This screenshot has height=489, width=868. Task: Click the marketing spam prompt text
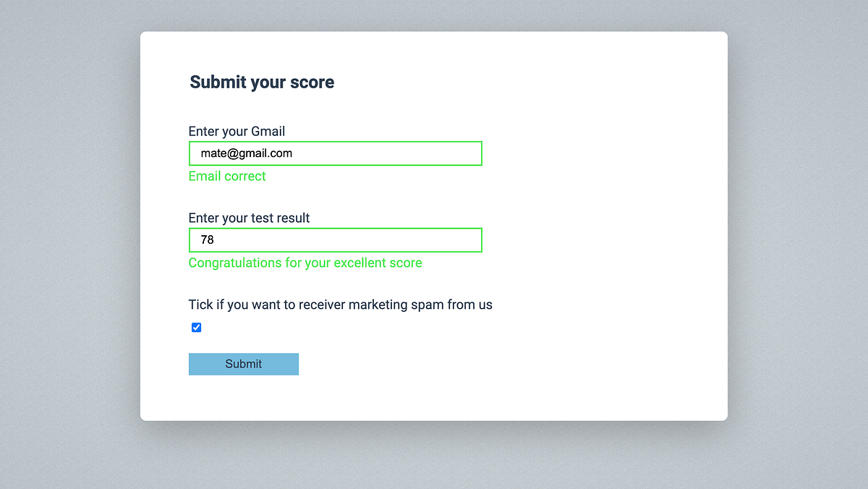point(340,305)
